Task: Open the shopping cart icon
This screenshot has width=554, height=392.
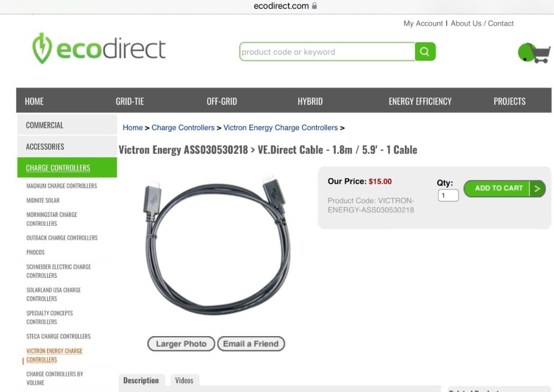Action: 534,53
